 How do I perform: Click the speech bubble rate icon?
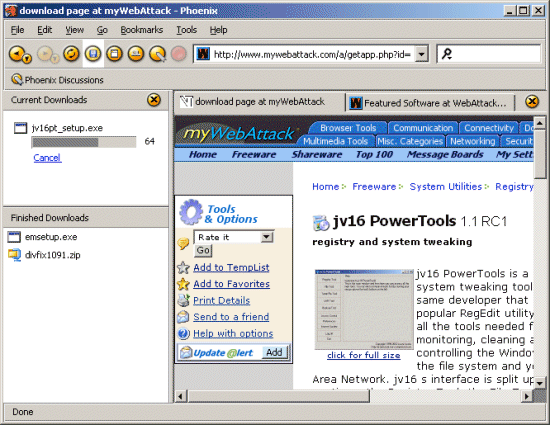coord(183,243)
